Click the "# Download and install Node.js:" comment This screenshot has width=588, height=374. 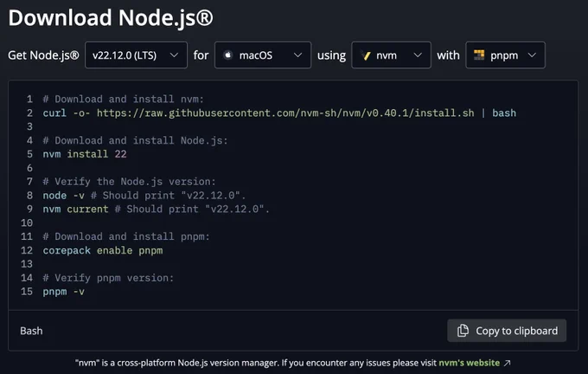click(136, 140)
